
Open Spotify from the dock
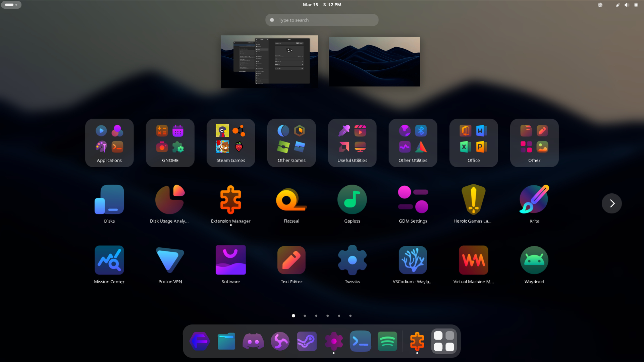387,341
